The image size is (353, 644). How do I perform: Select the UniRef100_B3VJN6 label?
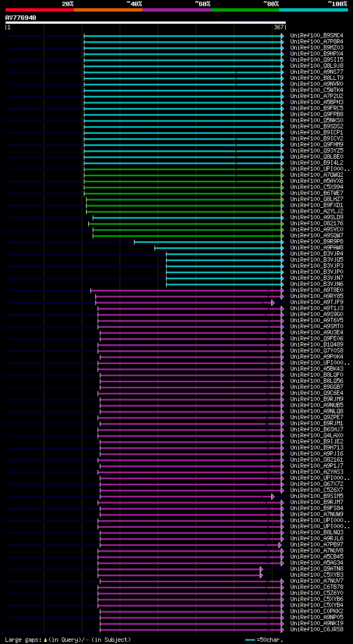pos(317,284)
